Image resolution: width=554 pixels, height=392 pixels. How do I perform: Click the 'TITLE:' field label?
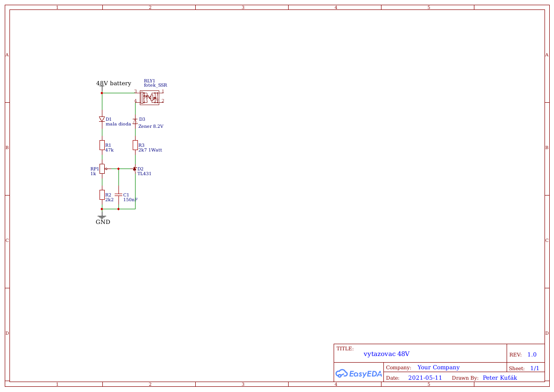345,348
